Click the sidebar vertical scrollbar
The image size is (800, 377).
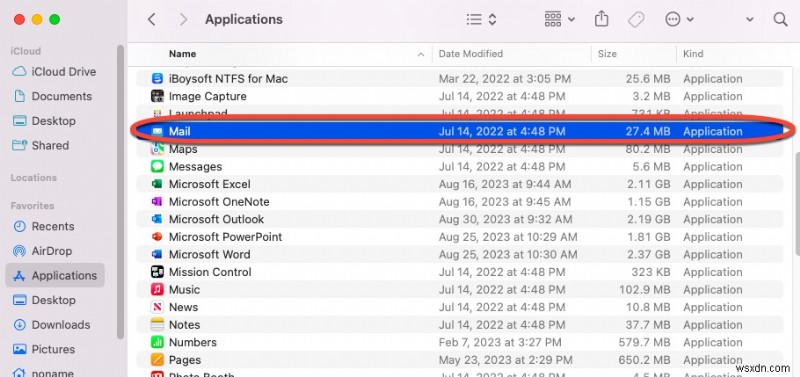coord(120,192)
